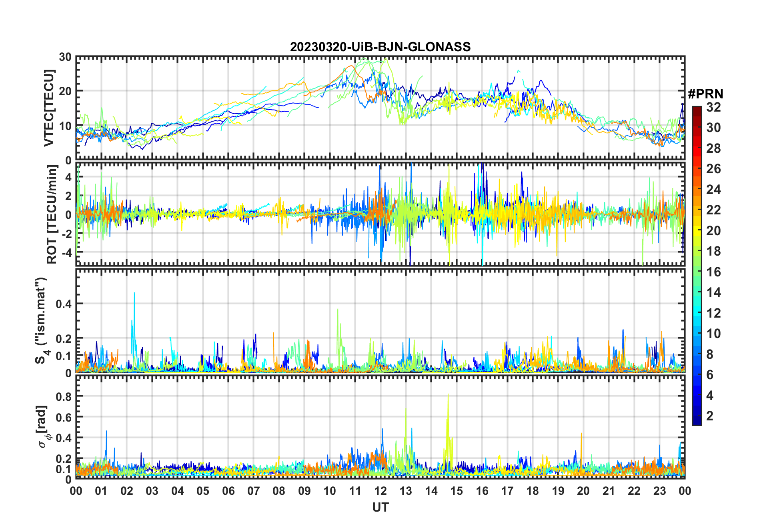The image size is (761, 532).
Task: Click the -4 tick on the ROT axis
Action: (66, 252)
